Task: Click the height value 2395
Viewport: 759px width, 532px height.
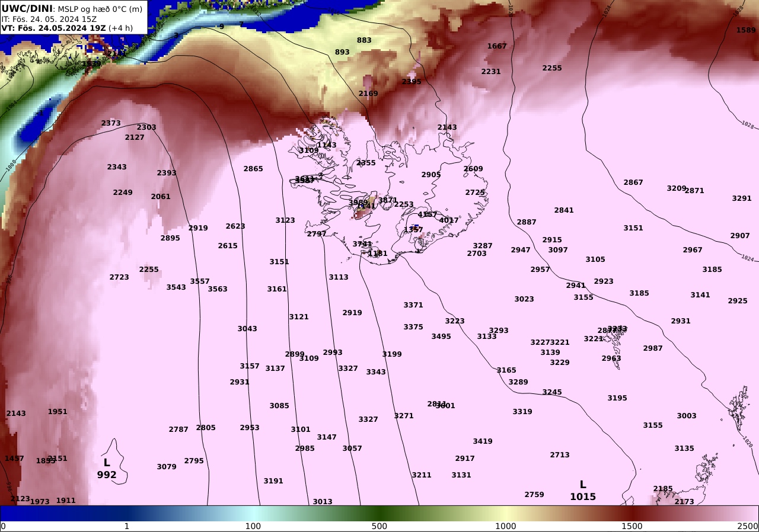Action: [x=412, y=82]
